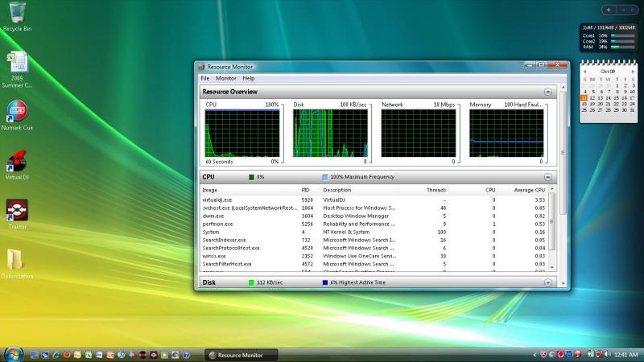Click Switch Between Windows in Quick Launch
Viewport: 644px width, 362px height.
tap(45, 355)
